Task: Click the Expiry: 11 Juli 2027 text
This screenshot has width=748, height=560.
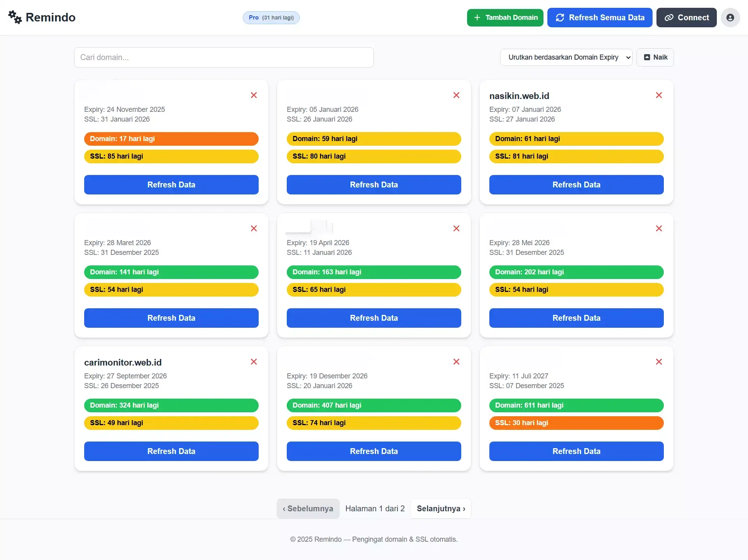Action: 519,376
